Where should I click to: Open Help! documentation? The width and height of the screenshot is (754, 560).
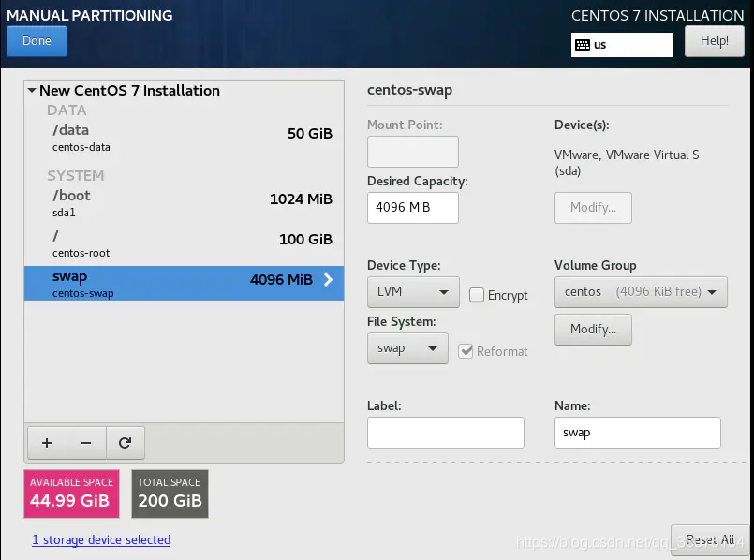tap(714, 41)
